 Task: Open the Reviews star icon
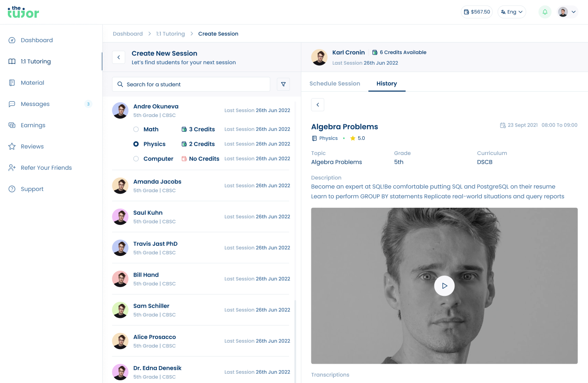coord(12,147)
